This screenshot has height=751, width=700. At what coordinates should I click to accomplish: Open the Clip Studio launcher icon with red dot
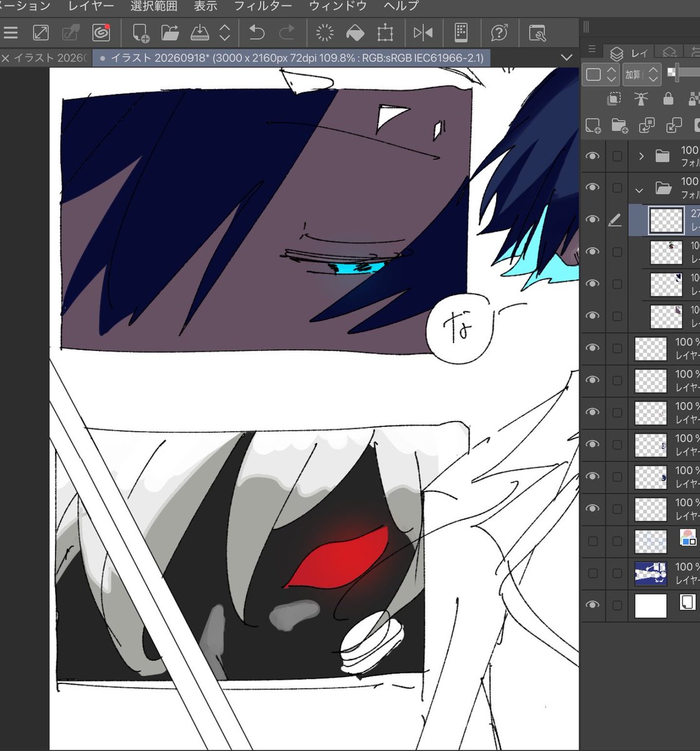(x=101, y=33)
